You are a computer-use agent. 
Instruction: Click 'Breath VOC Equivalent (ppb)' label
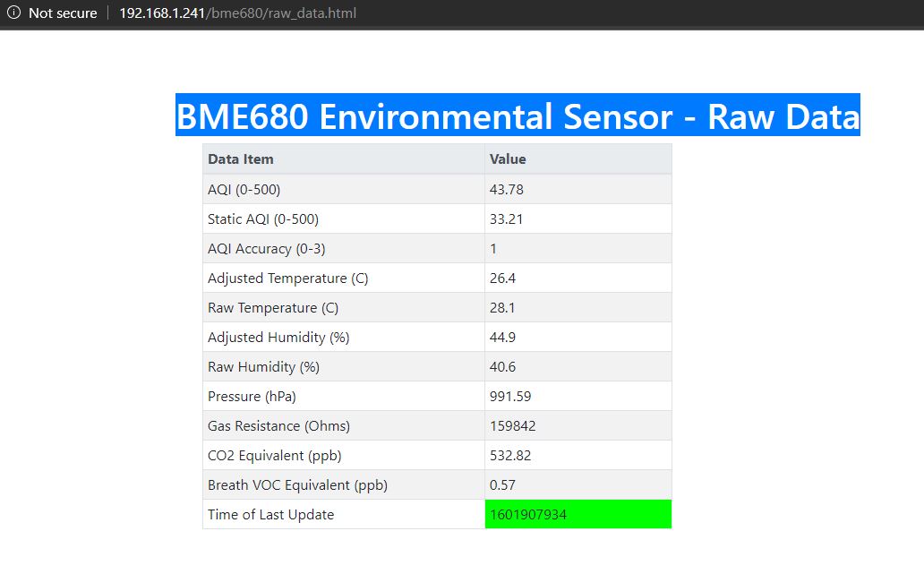pos(297,485)
